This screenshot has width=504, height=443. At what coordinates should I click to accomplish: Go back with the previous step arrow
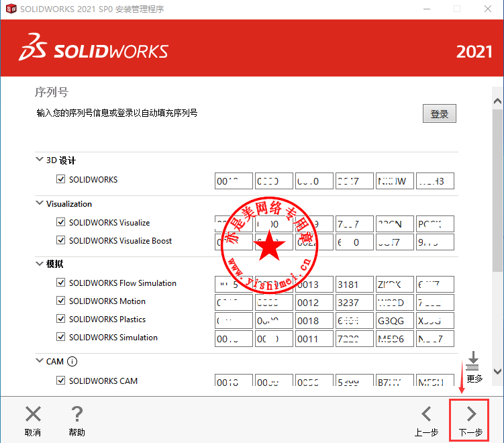click(427, 413)
